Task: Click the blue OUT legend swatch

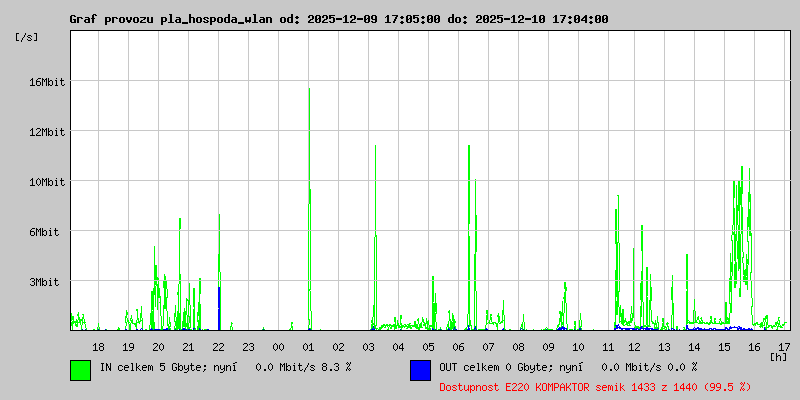Action: (420, 370)
